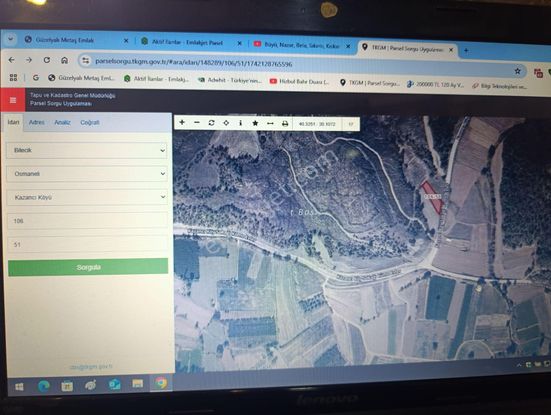This screenshot has width=551, height=415.
Task: Refresh the map with the reload icon
Action: [x=211, y=123]
